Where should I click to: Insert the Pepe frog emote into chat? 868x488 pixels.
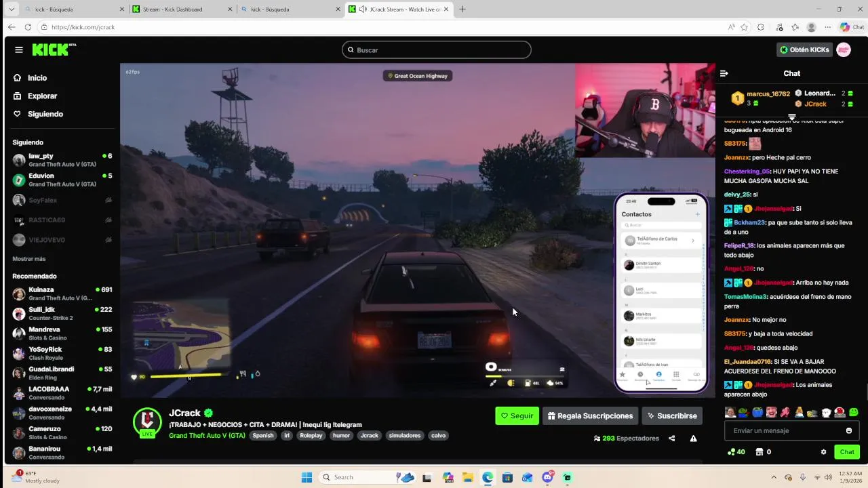[x=744, y=412]
